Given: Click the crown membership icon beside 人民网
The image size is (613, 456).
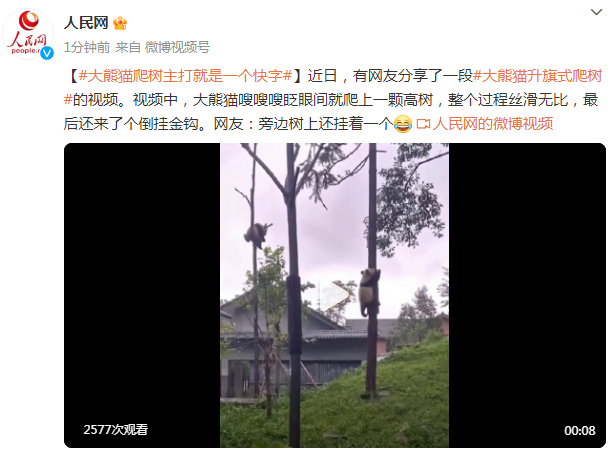Looking at the screenshot, I should (120, 23).
